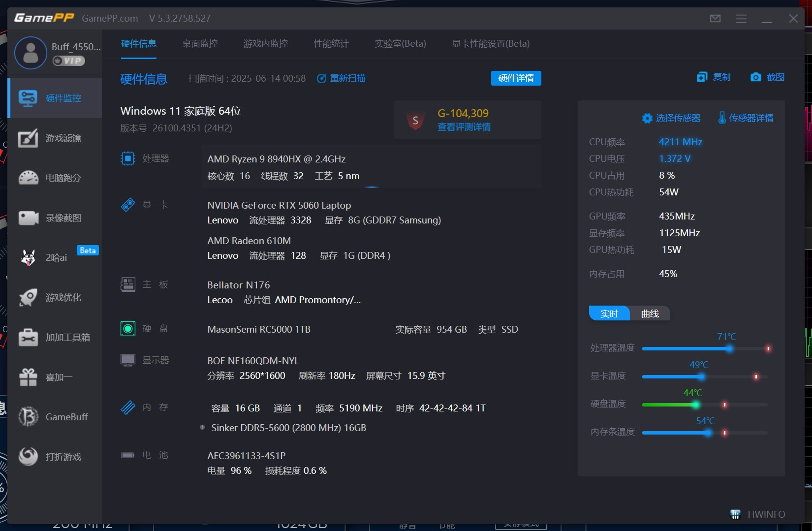Viewport: 812px width, 531px height.
Task: Click 复制 to copy hardware info
Action: pos(713,77)
